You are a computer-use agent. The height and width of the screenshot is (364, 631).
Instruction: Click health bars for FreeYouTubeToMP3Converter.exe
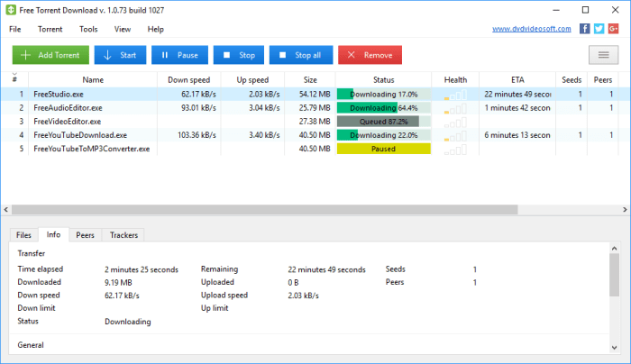(455, 150)
